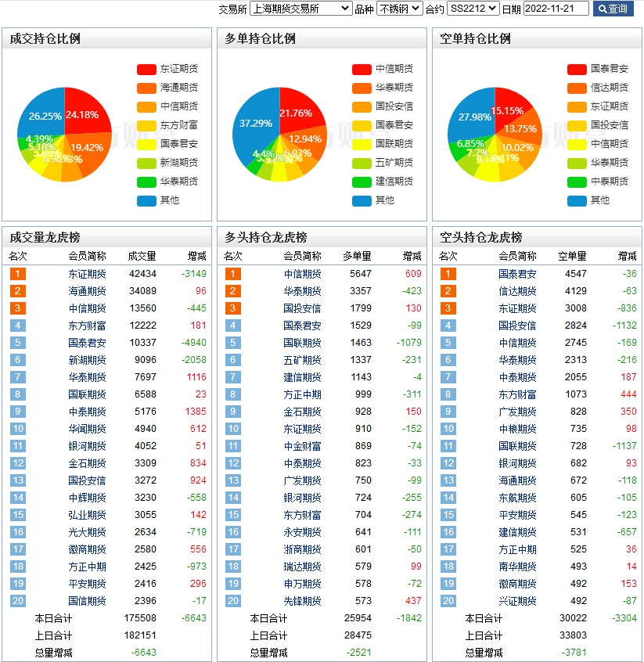Open 海通期货 link in 成交量龙虎榜
The width and height of the screenshot is (644, 662).
(x=87, y=291)
